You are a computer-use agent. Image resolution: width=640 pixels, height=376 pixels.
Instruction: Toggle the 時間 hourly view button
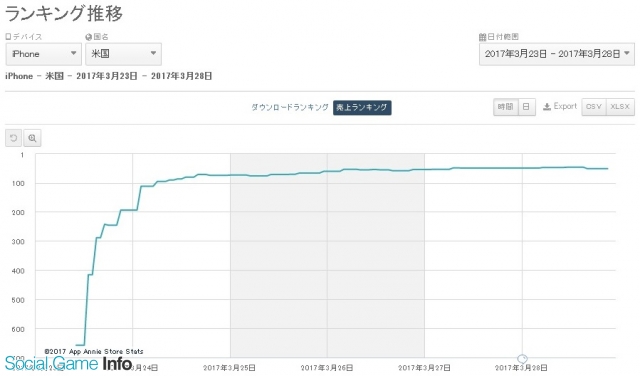[x=505, y=107]
